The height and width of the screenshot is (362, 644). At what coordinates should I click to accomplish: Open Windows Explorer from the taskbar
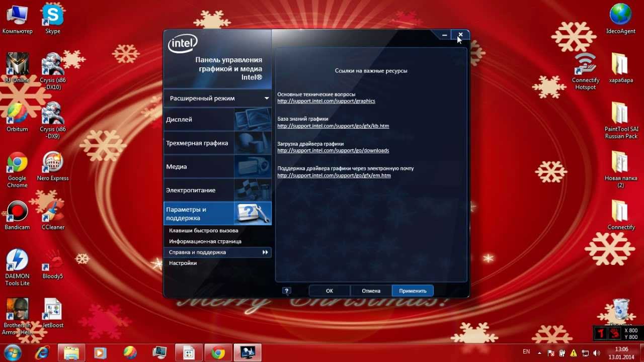coord(71,352)
